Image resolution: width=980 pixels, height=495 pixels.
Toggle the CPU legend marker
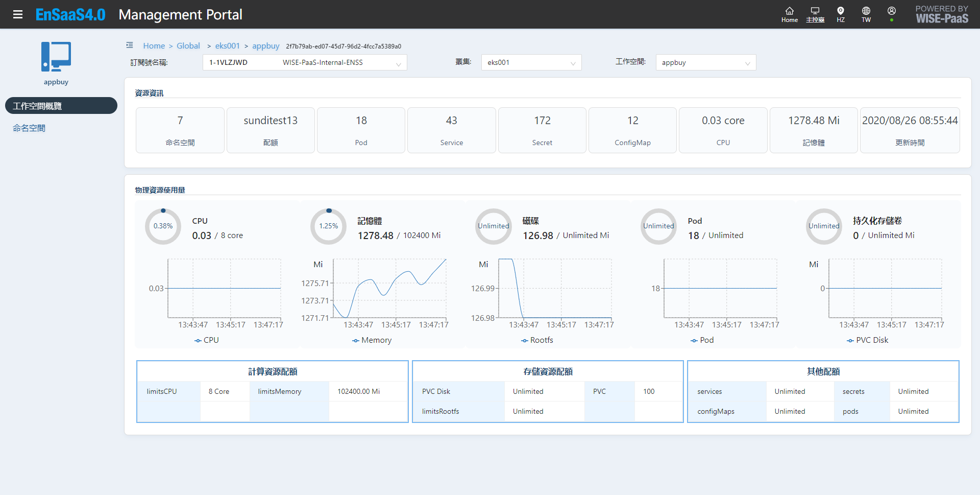point(198,340)
